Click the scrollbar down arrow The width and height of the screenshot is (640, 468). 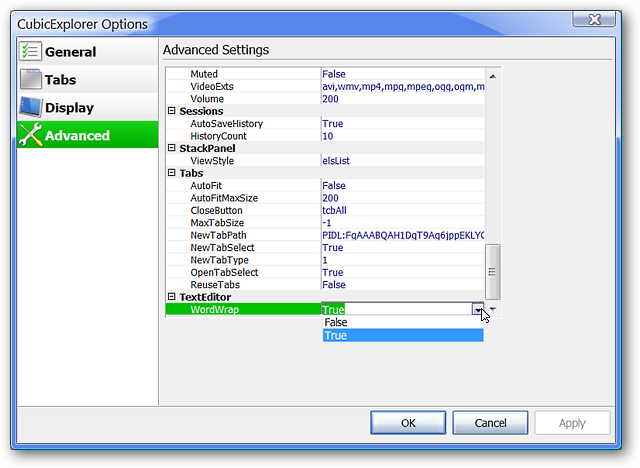click(493, 309)
